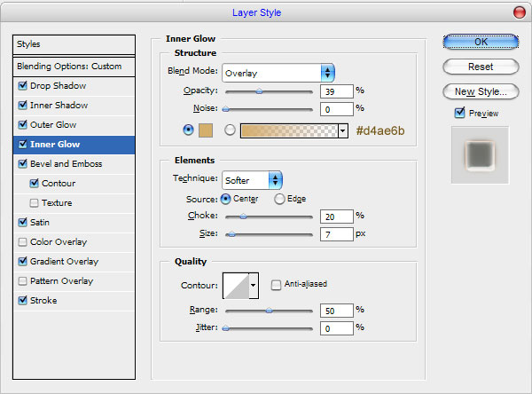Open the gradient picker arrow
532x394 pixels.
[x=343, y=130]
